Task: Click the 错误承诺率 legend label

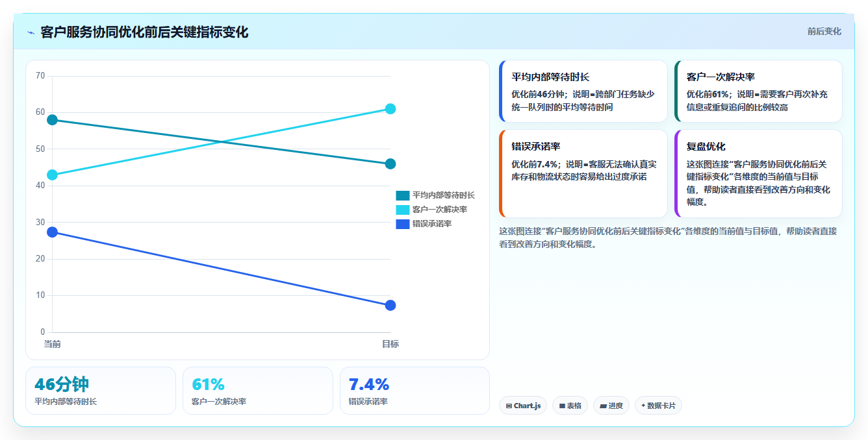Action: click(x=432, y=224)
